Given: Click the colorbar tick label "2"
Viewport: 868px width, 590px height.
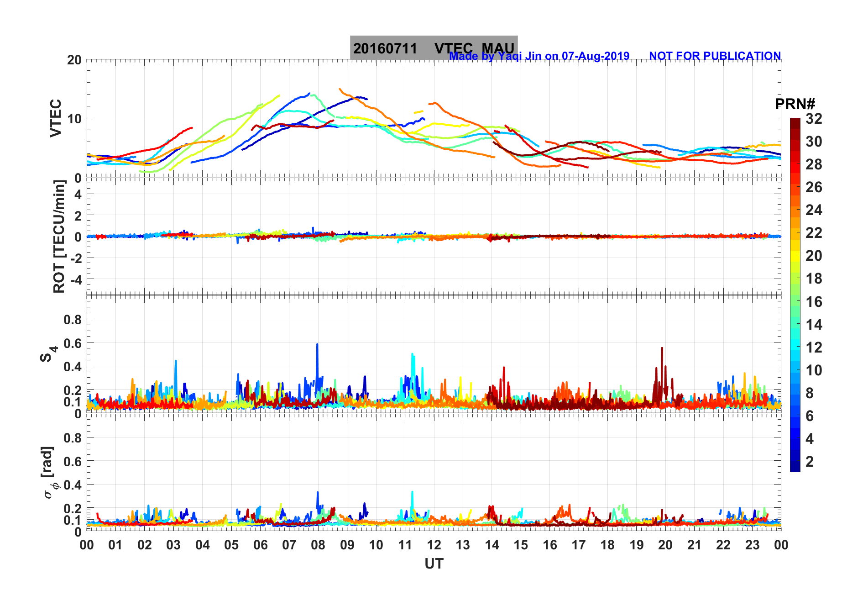Looking at the screenshot, I should click(810, 462).
